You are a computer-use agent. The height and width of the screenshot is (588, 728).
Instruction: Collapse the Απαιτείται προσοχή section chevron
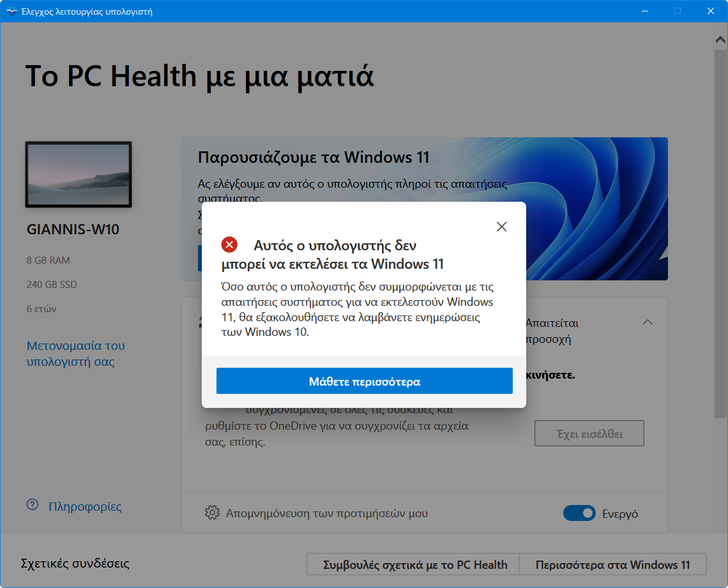coord(648,322)
